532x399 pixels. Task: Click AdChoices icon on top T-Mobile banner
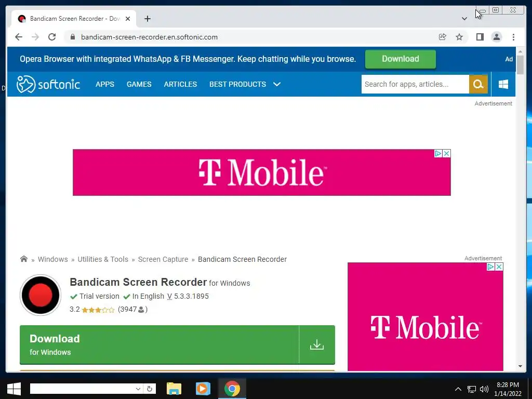[x=438, y=153]
